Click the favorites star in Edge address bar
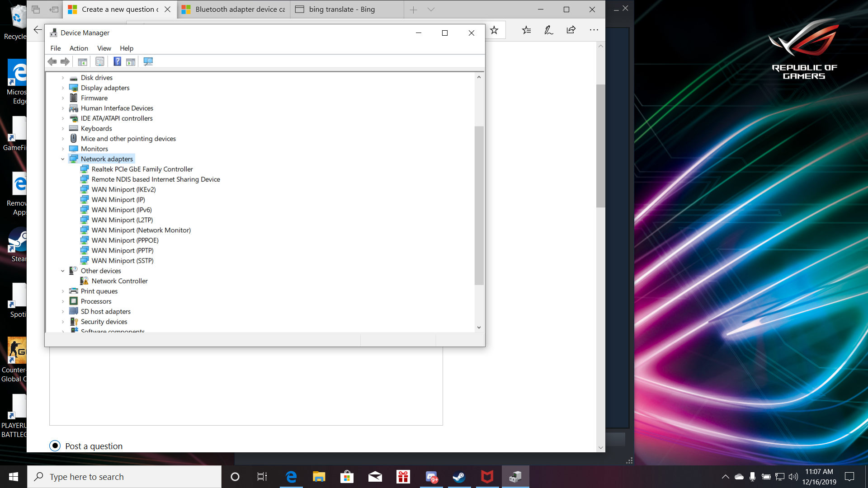 coord(494,30)
